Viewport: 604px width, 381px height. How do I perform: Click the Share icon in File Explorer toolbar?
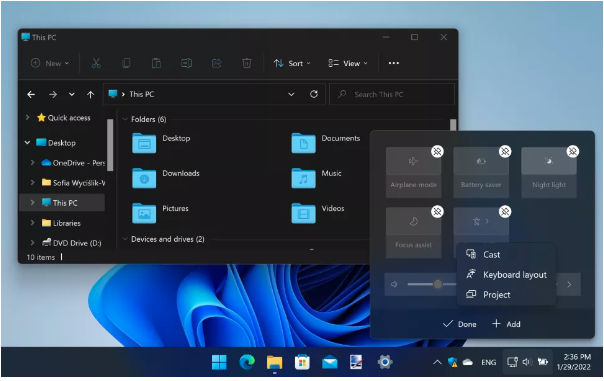[217, 63]
